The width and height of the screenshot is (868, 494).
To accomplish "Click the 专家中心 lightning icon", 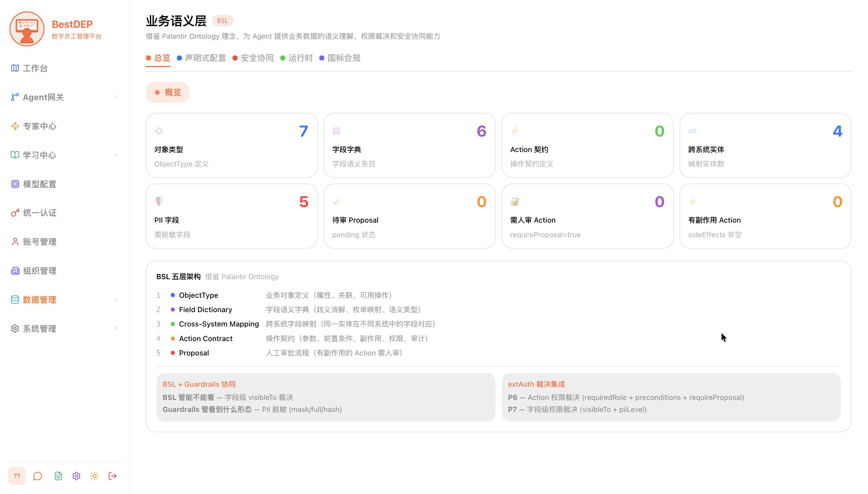I will coord(15,126).
